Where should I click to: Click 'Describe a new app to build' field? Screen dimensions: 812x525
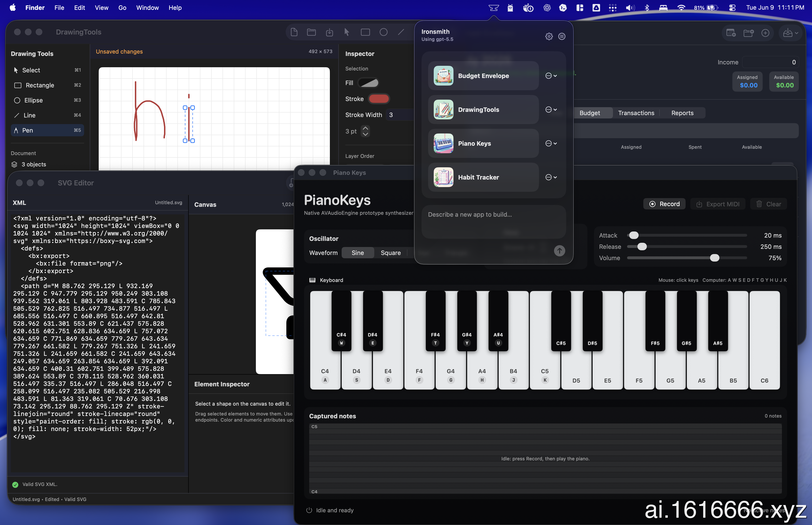(493, 222)
